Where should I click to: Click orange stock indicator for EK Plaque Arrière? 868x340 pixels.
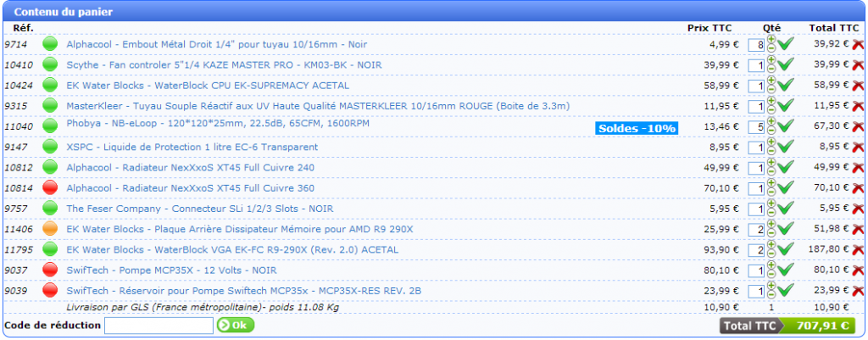pos(50,229)
